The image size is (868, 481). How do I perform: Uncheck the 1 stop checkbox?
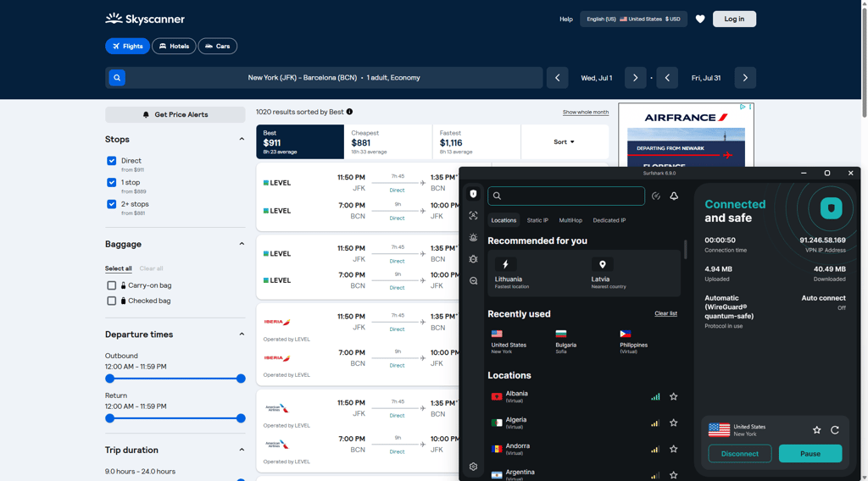pos(112,182)
